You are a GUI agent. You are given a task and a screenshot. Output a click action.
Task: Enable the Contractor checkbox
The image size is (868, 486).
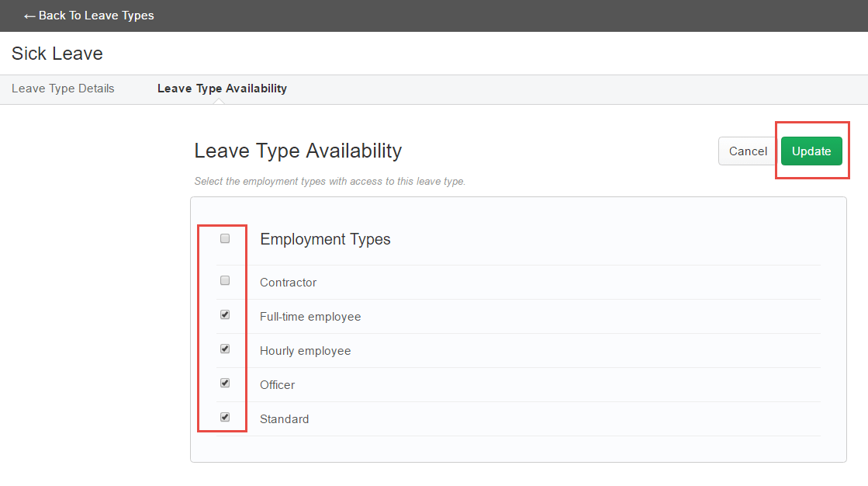click(x=224, y=280)
